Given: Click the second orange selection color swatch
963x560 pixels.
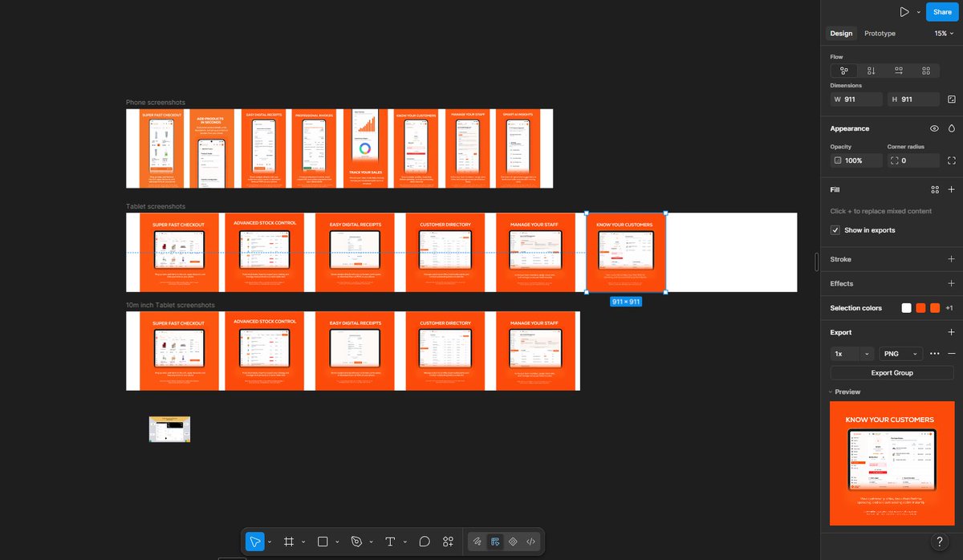Looking at the screenshot, I should pyautogui.click(x=934, y=308).
